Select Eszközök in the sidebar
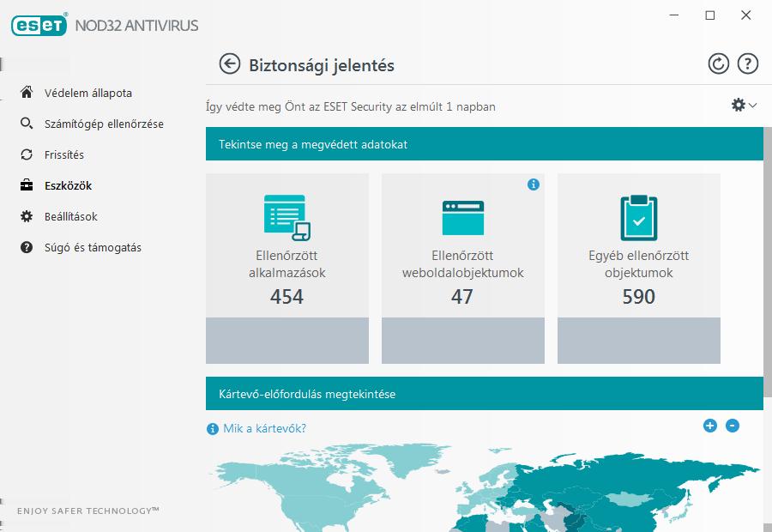The height and width of the screenshot is (532, 772). [x=68, y=185]
